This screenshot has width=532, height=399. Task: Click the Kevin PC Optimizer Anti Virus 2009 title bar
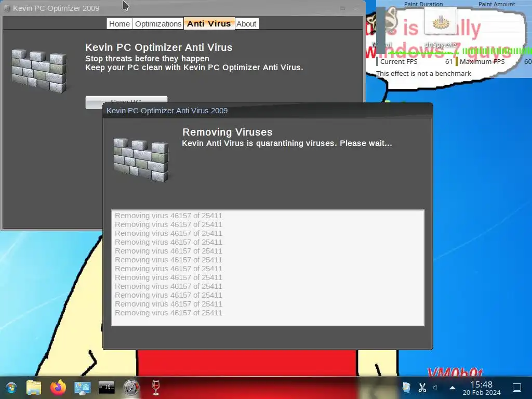click(268, 111)
